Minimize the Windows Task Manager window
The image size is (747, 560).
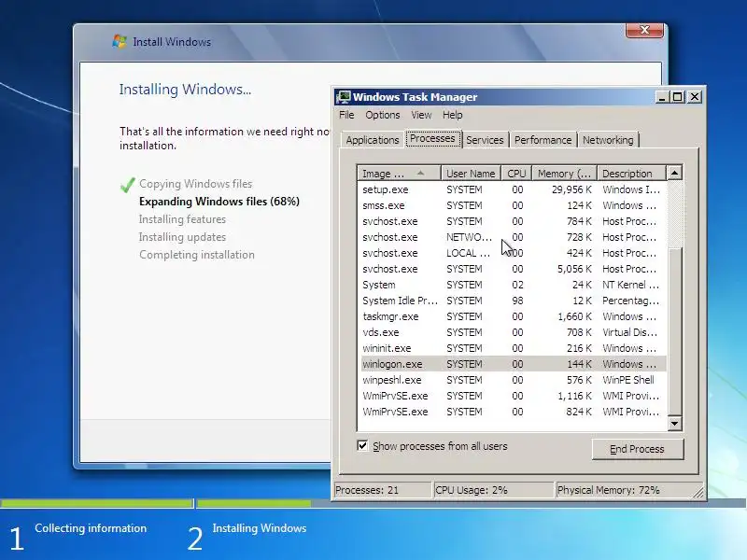click(662, 97)
